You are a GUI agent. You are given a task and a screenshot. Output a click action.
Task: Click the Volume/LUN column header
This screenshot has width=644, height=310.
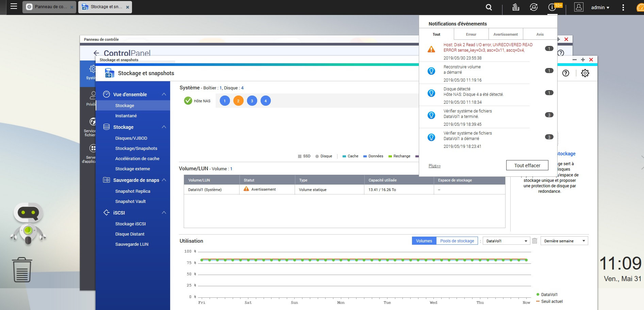tap(212, 180)
